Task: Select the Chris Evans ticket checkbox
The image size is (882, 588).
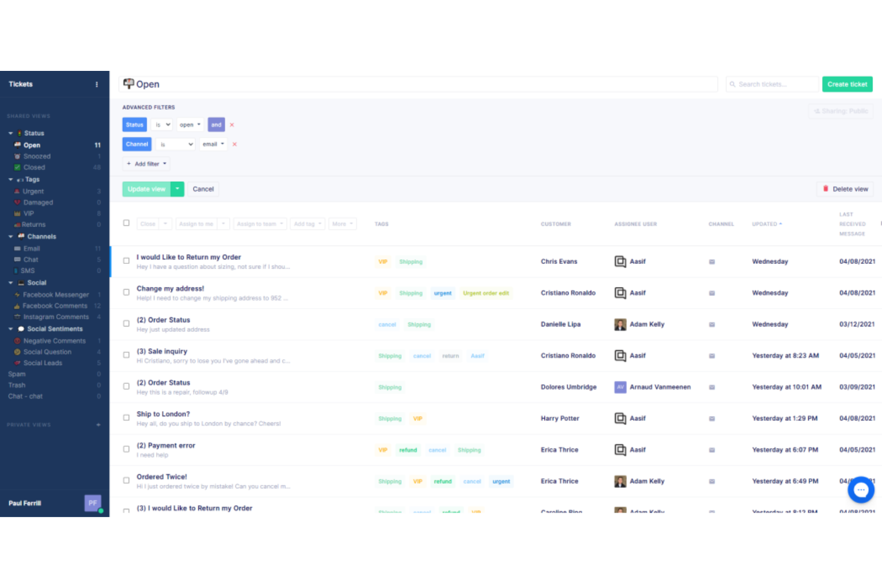Action: (126, 260)
